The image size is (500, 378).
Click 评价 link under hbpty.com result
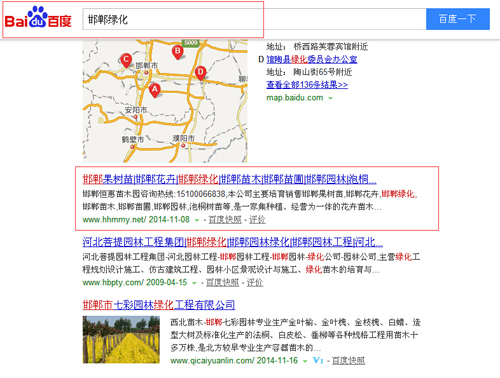[x=255, y=283]
